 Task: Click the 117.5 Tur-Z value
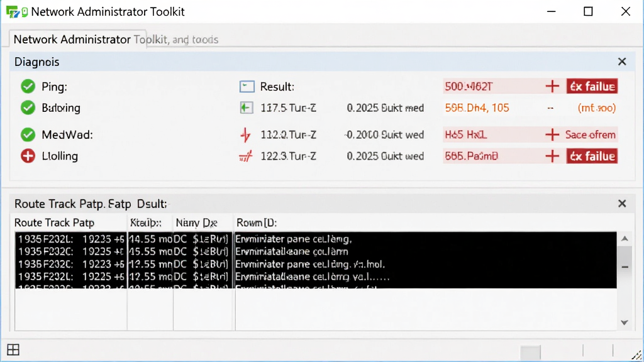coord(288,108)
